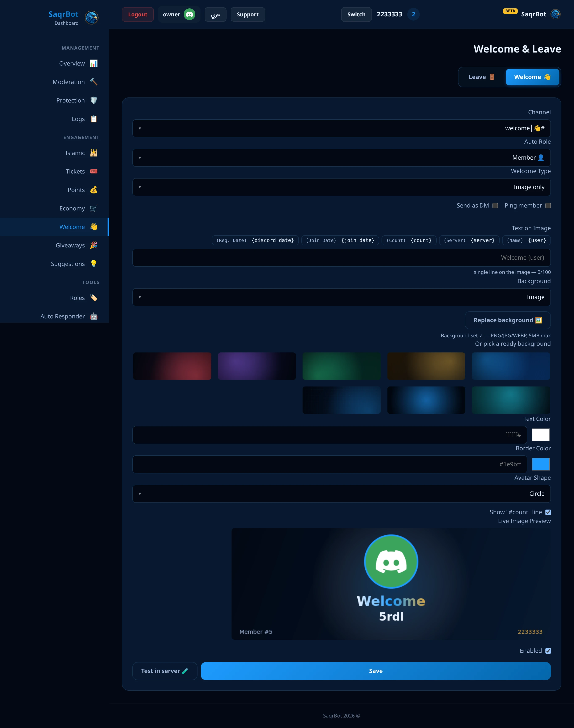Open Islamic via its mosque icon

94,153
